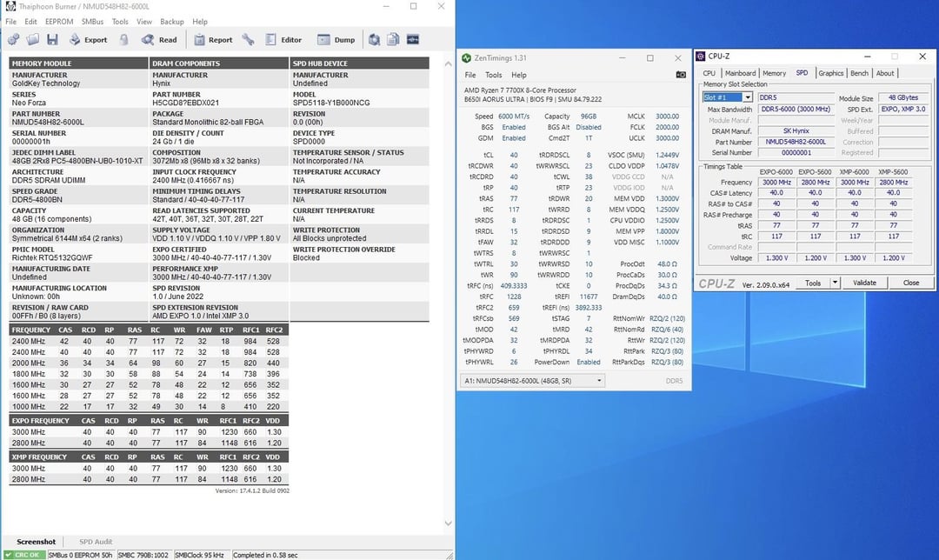
Task: Open the Backup menu in Thaiphoon Burner
Action: pyautogui.click(x=172, y=22)
